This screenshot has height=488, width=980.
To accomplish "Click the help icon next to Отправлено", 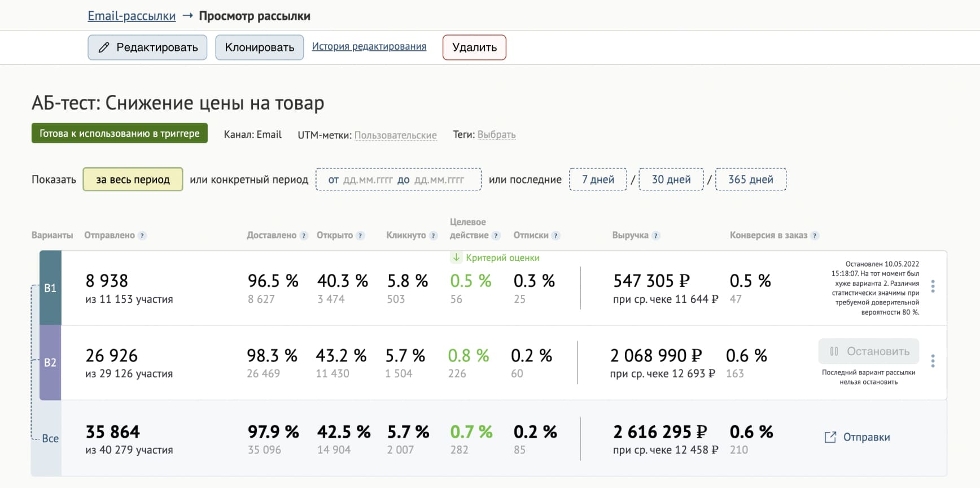I will pos(142,236).
